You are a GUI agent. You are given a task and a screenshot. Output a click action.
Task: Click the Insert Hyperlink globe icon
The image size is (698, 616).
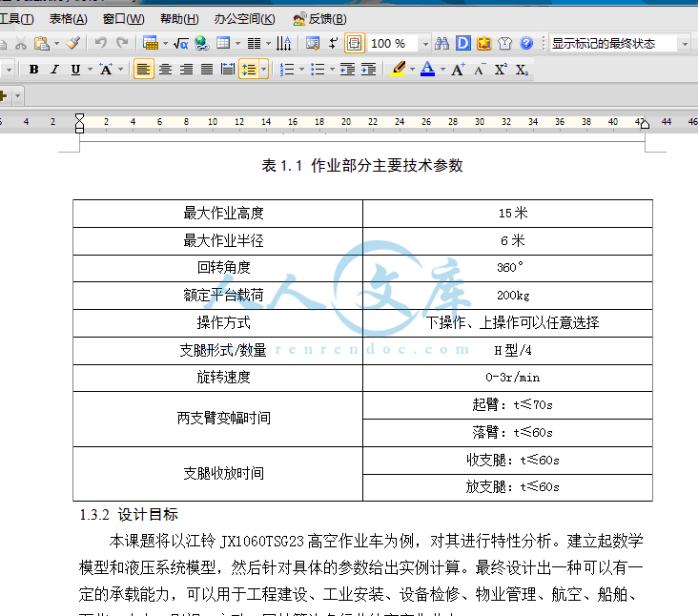201,43
